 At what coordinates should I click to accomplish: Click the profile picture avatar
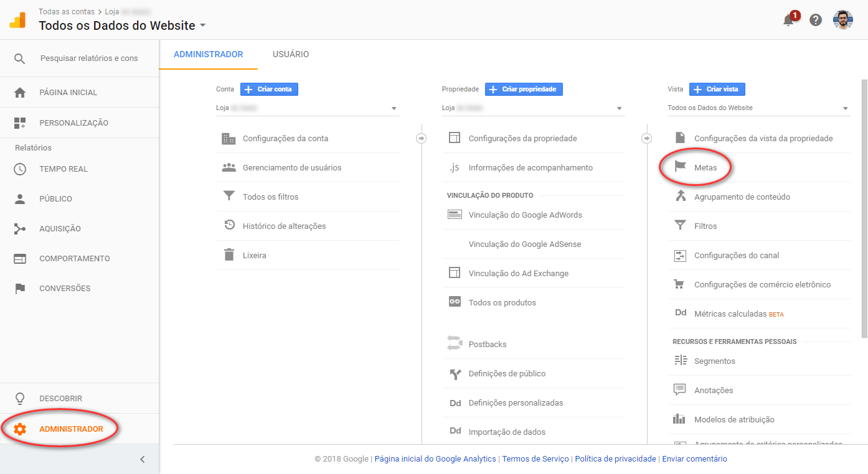(842, 19)
